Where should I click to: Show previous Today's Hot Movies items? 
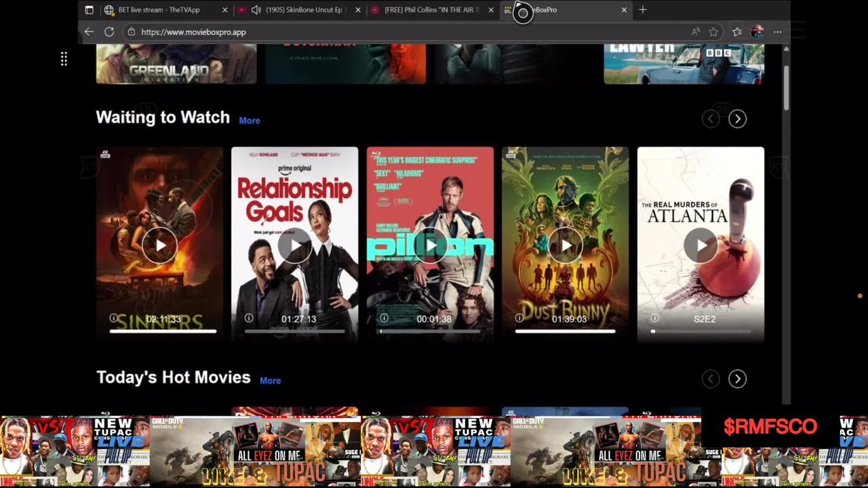(711, 379)
